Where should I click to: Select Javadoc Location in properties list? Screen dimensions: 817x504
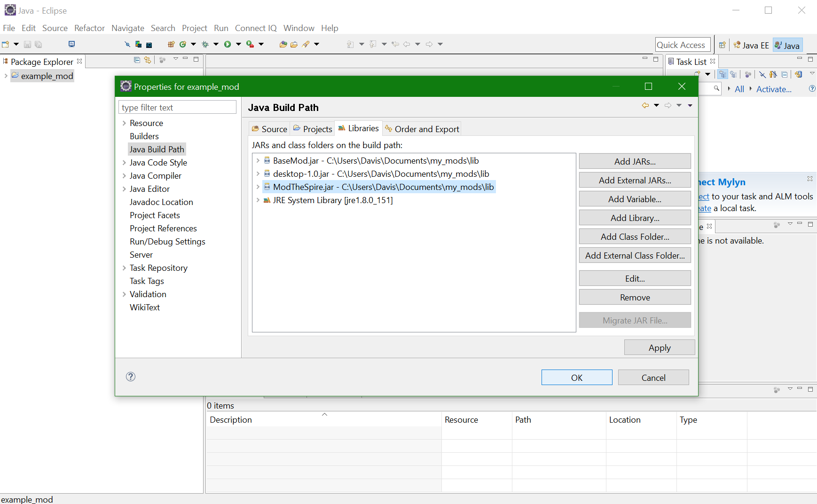161,202
